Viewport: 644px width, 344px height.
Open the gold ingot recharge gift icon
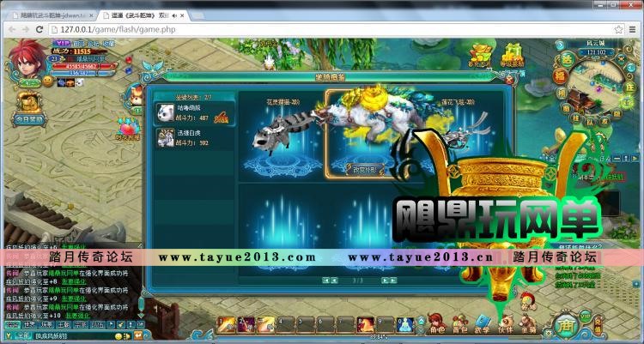coord(481,55)
